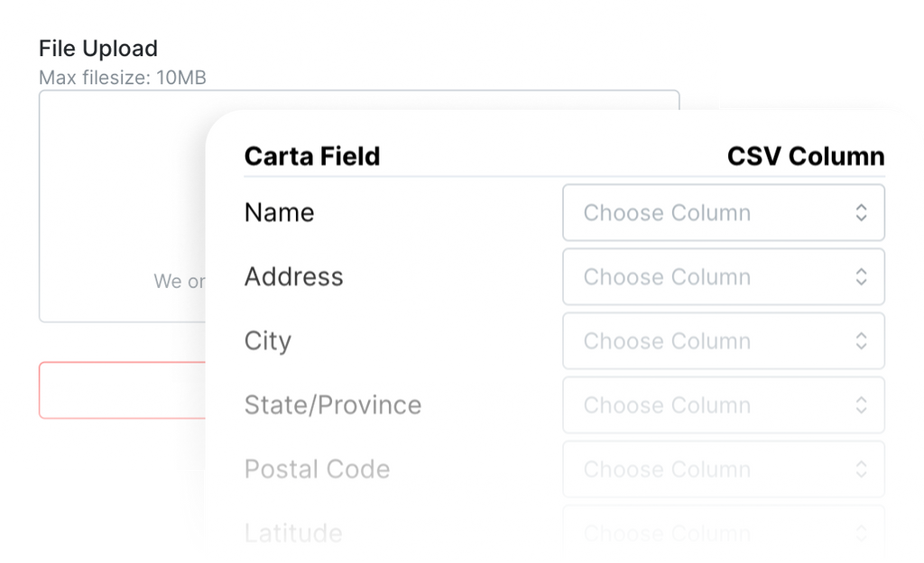This screenshot has width=924, height=563.
Task: Click the State/Province field label
Action: [x=332, y=405]
